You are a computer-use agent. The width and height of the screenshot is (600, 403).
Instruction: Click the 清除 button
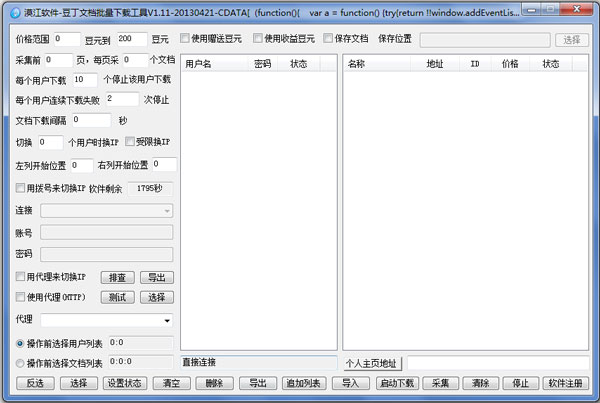(x=481, y=383)
